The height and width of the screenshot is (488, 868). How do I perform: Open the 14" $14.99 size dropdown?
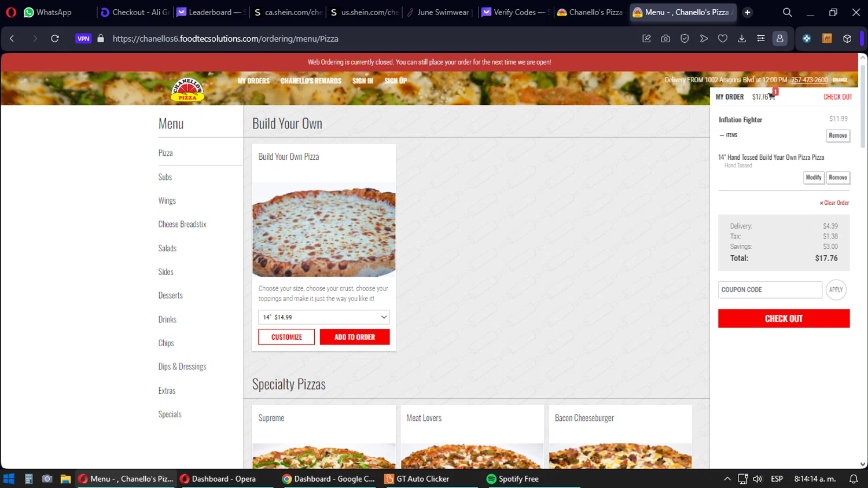[x=324, y=317]
